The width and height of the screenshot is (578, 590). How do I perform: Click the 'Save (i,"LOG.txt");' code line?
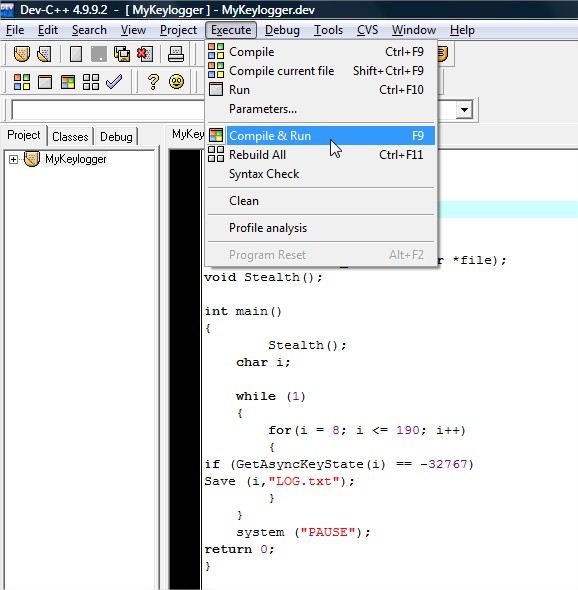pos(279,481)
